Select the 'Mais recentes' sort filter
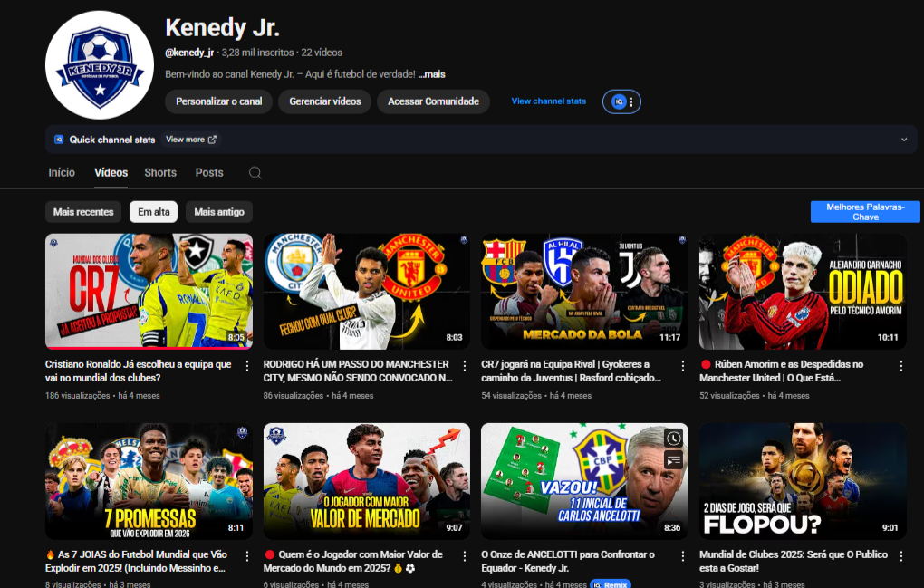 pyautogui.click(x=83, y=212)
